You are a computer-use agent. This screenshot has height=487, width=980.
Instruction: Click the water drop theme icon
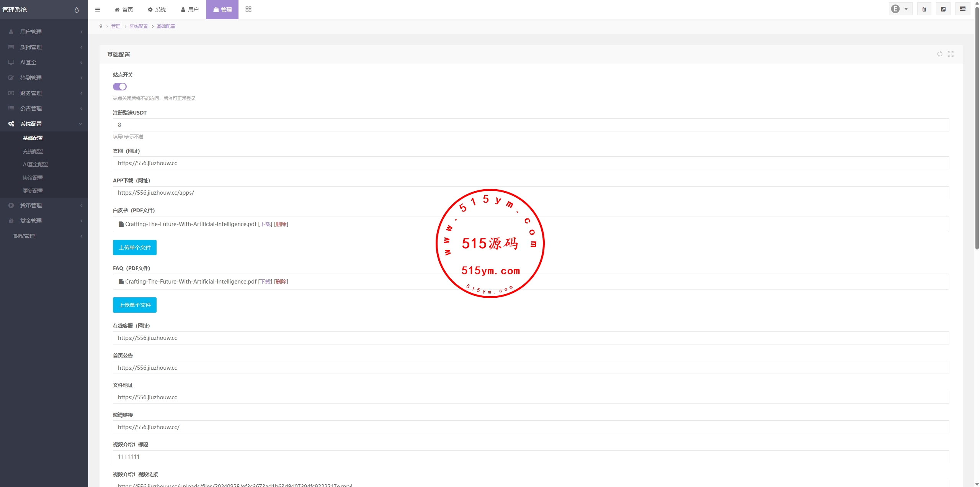pos(77,10)
